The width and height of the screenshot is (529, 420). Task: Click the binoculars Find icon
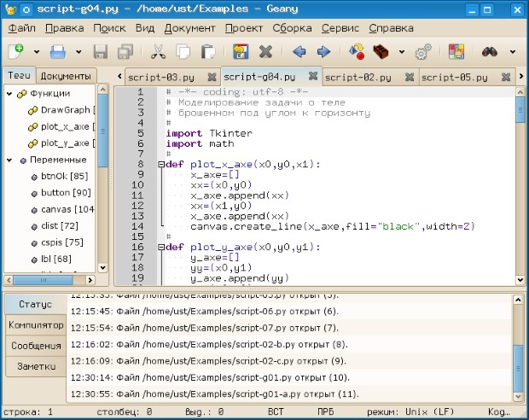pos(490,52)
